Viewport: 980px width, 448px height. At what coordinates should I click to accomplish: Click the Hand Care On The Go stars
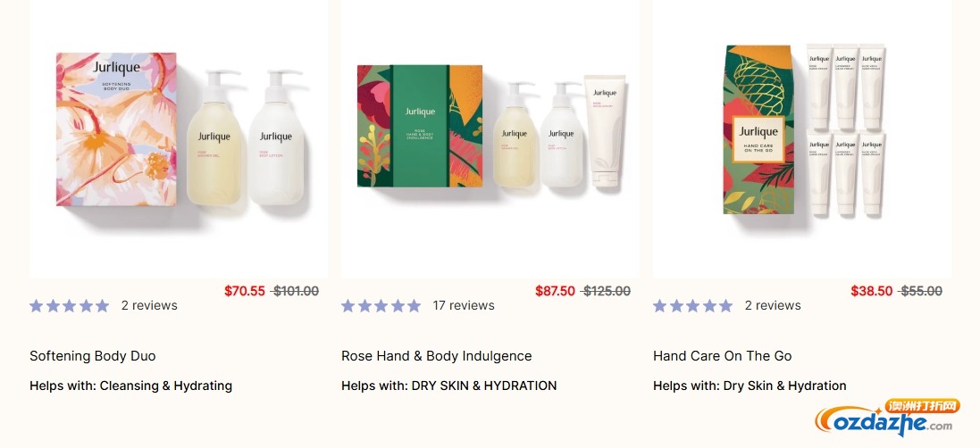tap(692, 305)
